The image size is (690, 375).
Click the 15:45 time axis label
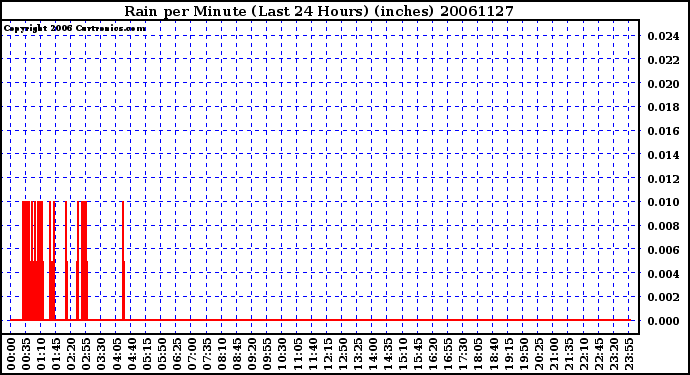[x=418, y=354]
